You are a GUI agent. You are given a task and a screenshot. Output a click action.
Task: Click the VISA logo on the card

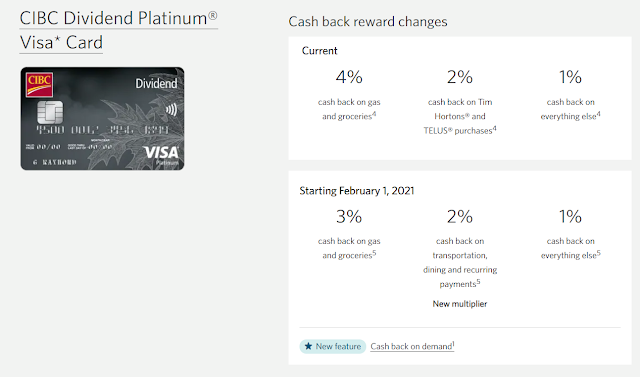161,153
